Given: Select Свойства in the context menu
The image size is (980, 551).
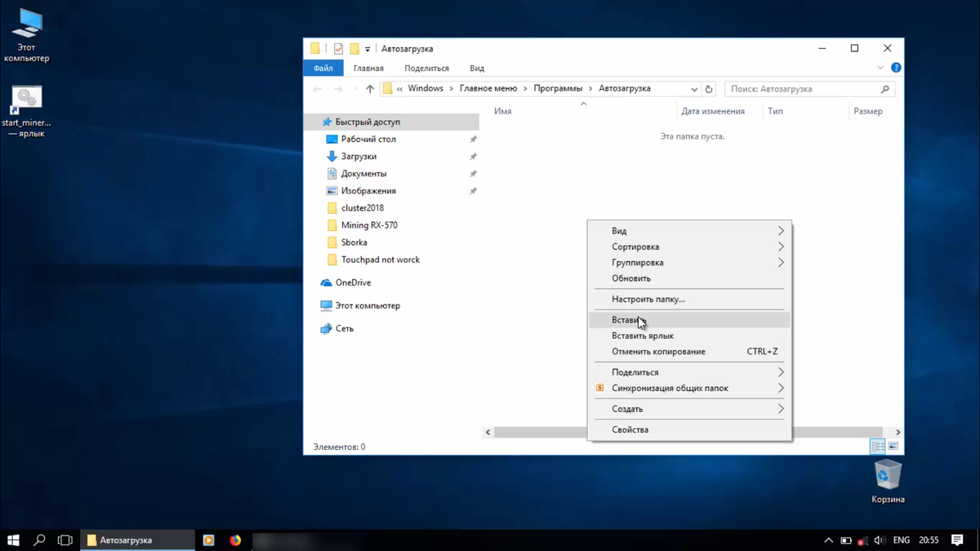Looking at the screenshot, I should 630,429.
